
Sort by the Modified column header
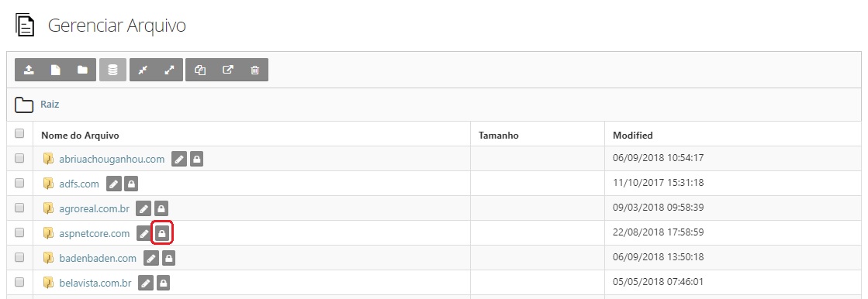pos(633,135)
